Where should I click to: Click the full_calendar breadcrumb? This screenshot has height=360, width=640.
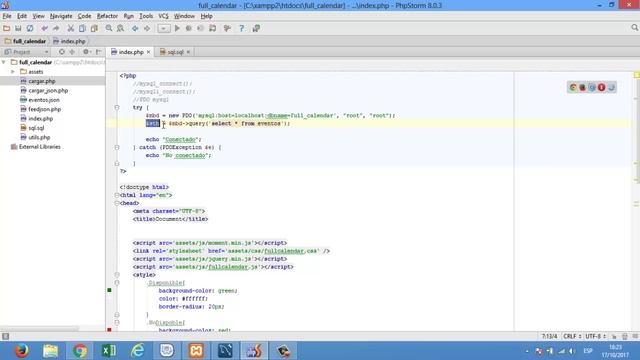click(25, 41)
